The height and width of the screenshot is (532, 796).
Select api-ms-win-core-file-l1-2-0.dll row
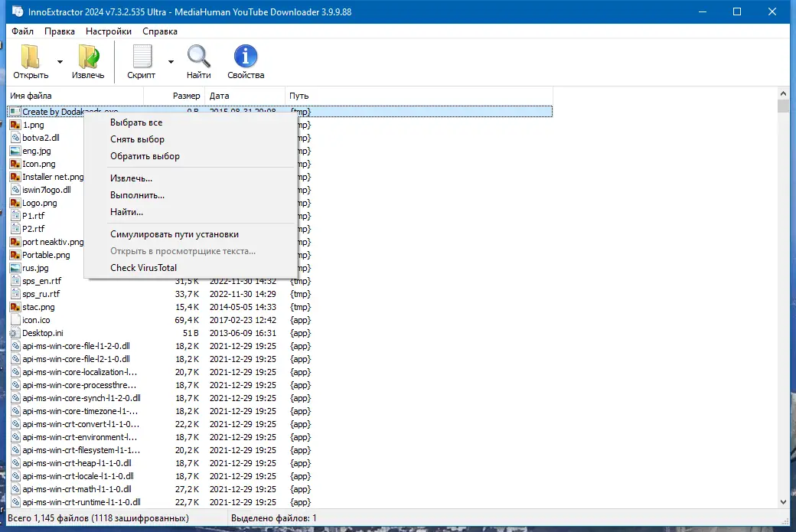(x=279, y=346)
